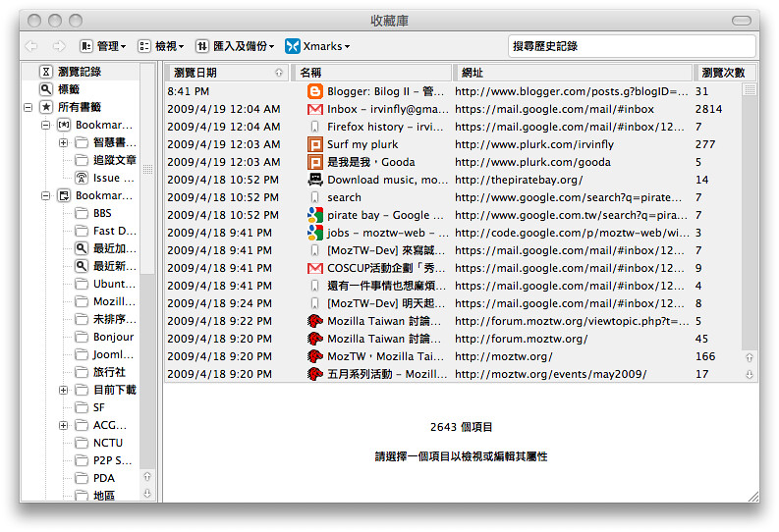The height and width of the screenshot is (532, 779).
Task: Select 瀏覽記錄 history in sidebar
Action: [80, 72]
